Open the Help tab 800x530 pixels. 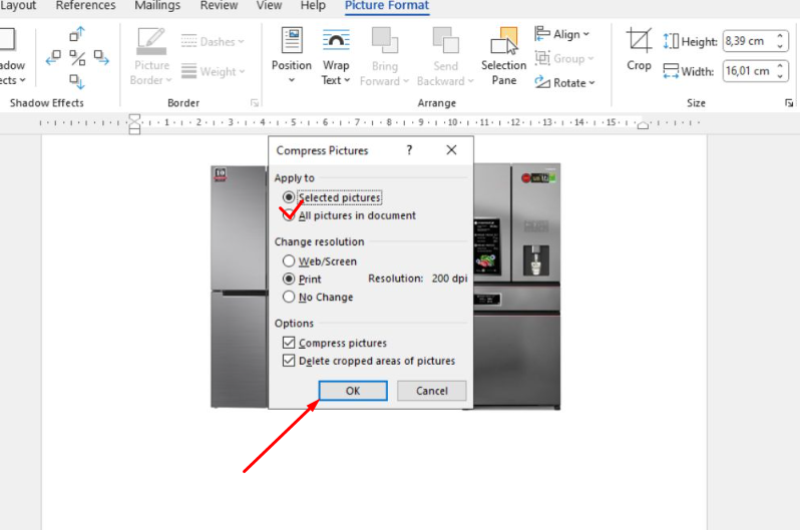click(313, 6)
